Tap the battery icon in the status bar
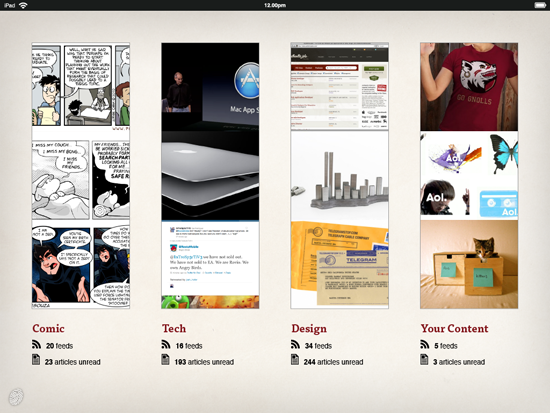 point(540,5)
